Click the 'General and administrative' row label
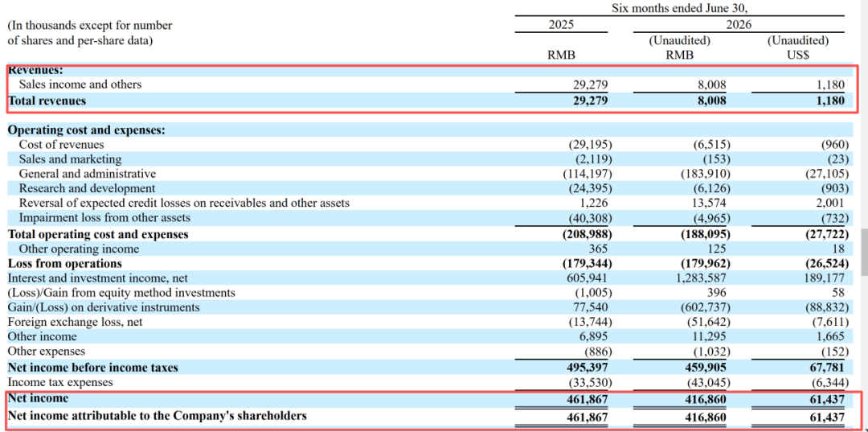The image size is (868, 432). click(88, 174)
